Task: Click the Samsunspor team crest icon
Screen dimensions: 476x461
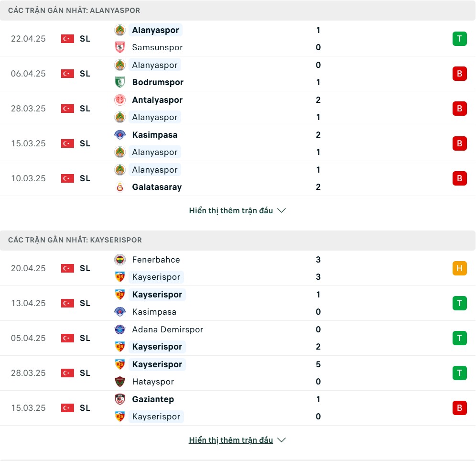Action: click(x=120, y=47)
